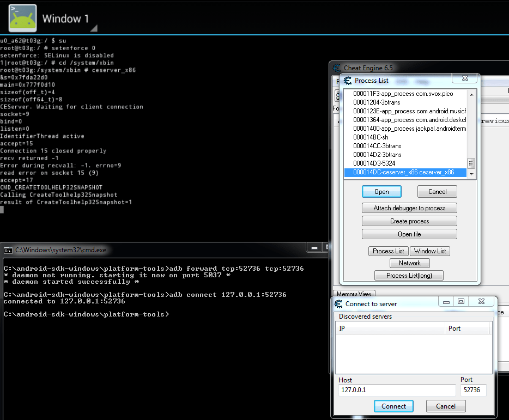Image resolution: width=509 pixels, height=420 pixels.
Task: Click the Cheat Engine logo on the Process List title bar
Action: pyautogui.click(x=347, y=80)
